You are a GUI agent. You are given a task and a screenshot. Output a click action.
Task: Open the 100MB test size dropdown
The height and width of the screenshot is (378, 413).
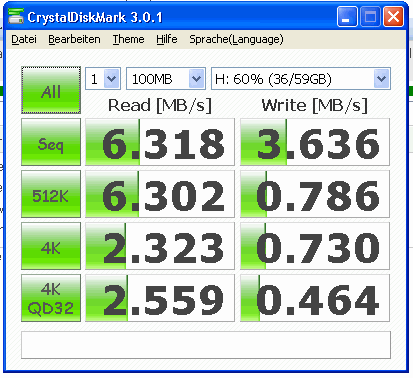[x=166, y=79]
